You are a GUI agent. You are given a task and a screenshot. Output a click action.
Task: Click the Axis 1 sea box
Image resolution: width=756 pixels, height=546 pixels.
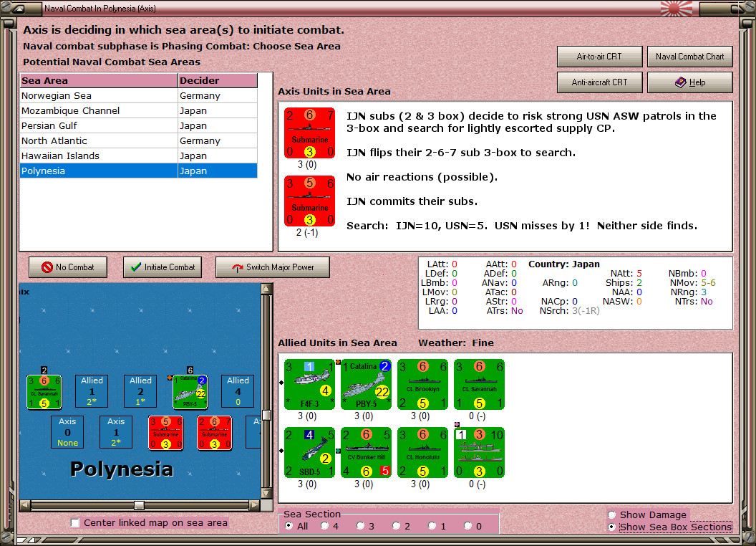116,432
